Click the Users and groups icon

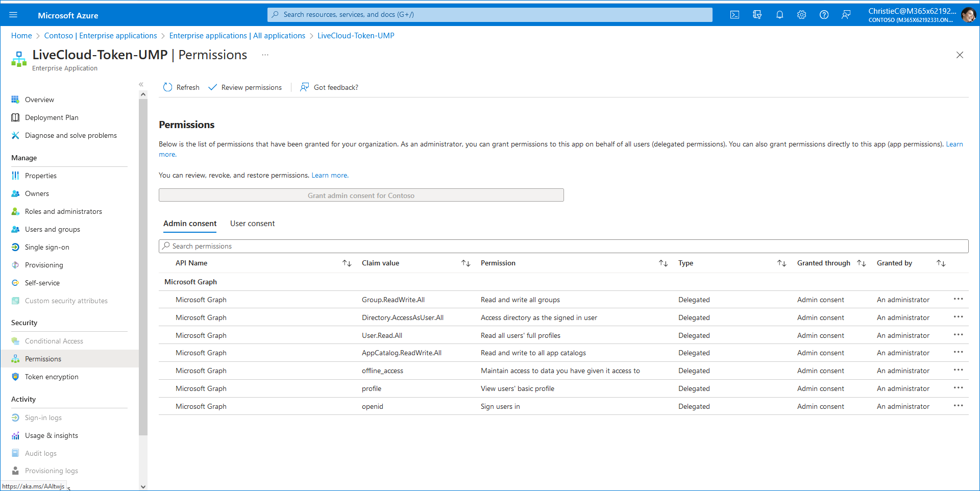[15, 229]
